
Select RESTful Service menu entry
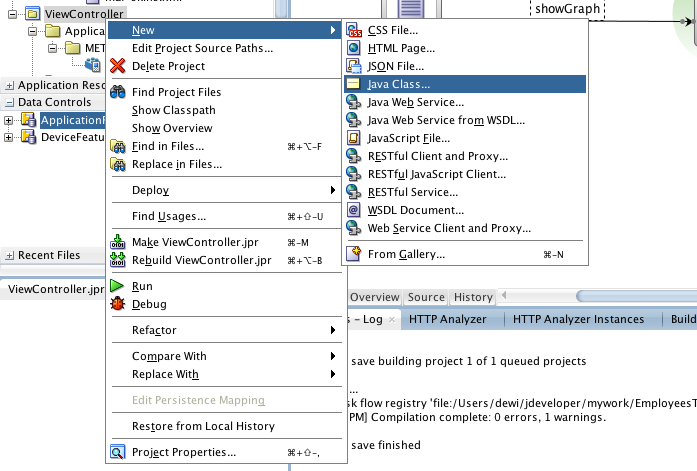(413, 192)
